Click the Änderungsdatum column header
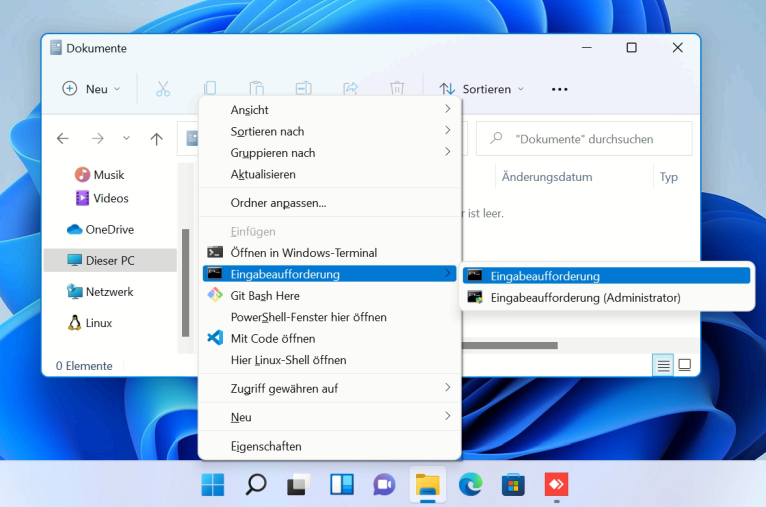 coord(547,177)
